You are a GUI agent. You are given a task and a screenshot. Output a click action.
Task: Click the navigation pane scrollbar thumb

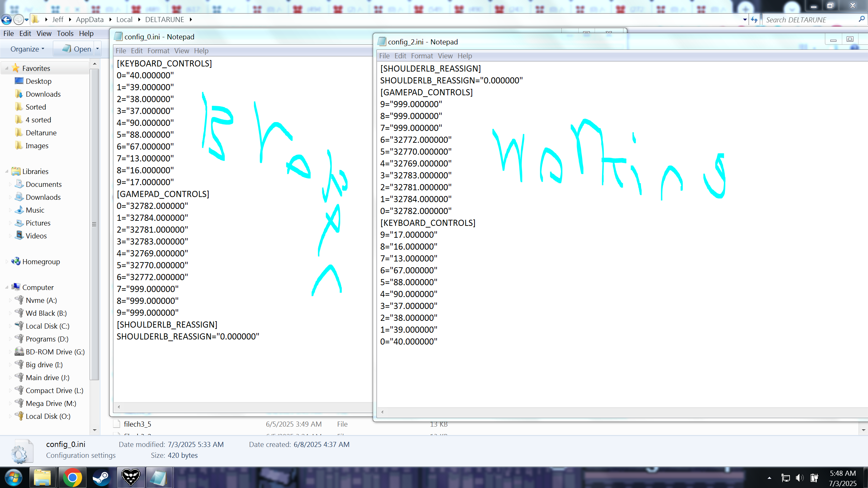[x=94, y=224]
